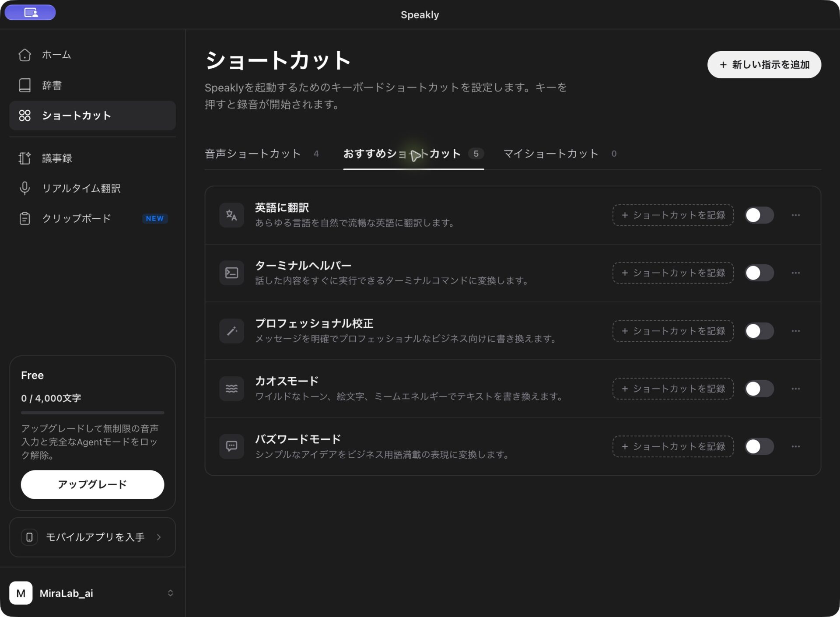840x617 pixels.
Task: Record shortcut for カオスモード
Action: point(673,389)
